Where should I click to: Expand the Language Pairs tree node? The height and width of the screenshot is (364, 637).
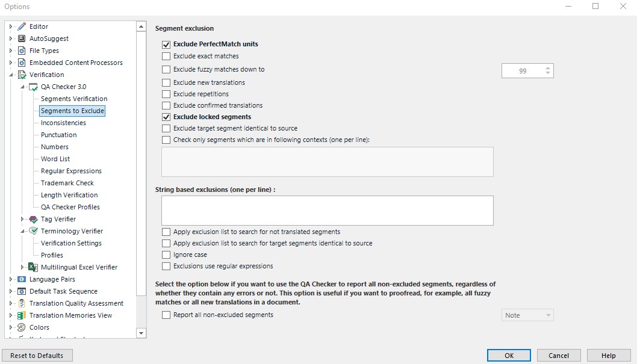point(11,279)
